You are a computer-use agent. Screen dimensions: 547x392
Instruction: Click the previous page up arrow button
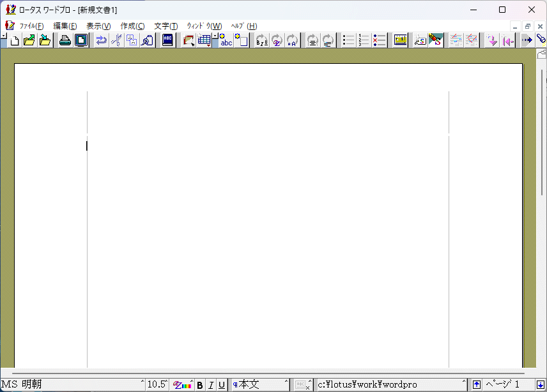(477, 384)
